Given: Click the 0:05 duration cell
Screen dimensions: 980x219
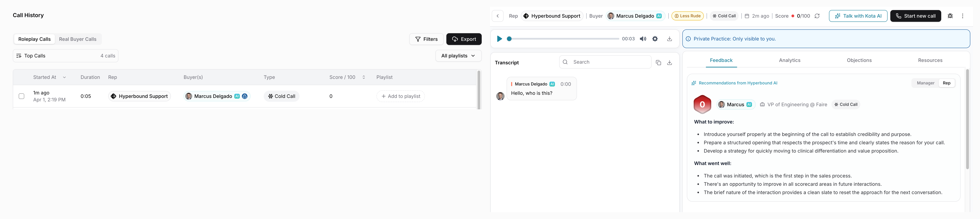Looking at the screenshot, I should point(86,96).
